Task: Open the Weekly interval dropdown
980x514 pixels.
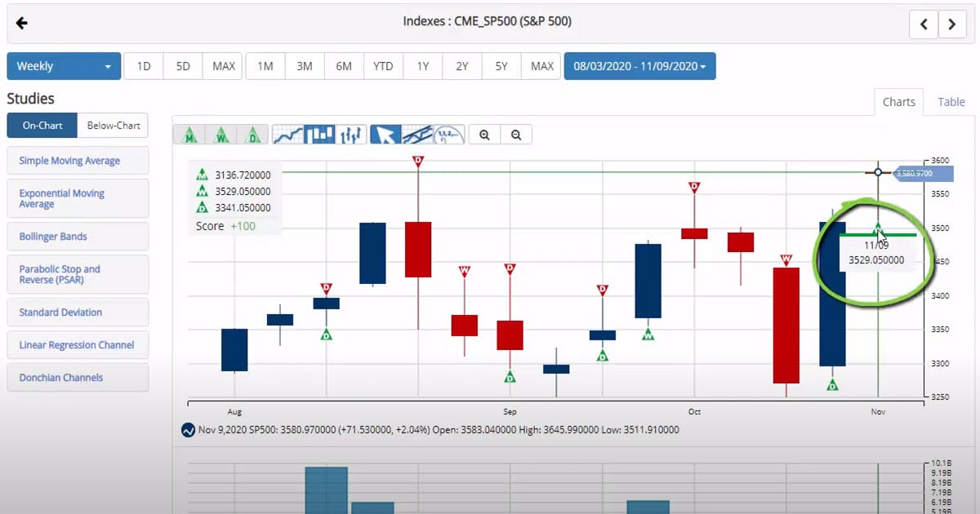Action: [64, 66]
